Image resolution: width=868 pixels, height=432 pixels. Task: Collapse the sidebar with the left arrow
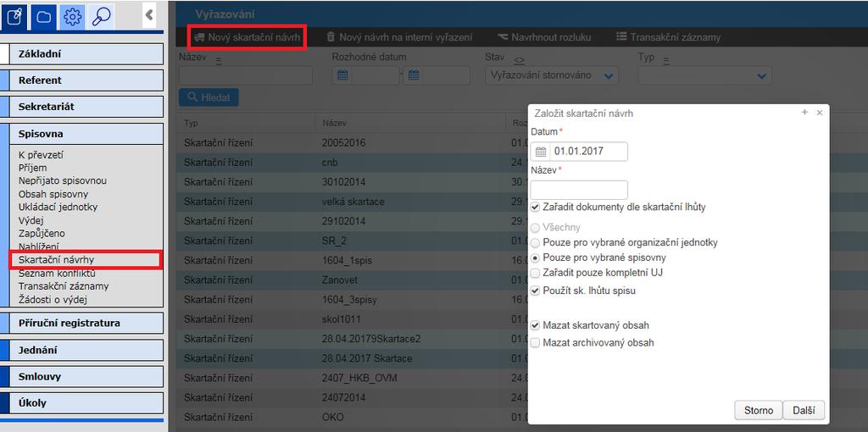pos(149,15)
